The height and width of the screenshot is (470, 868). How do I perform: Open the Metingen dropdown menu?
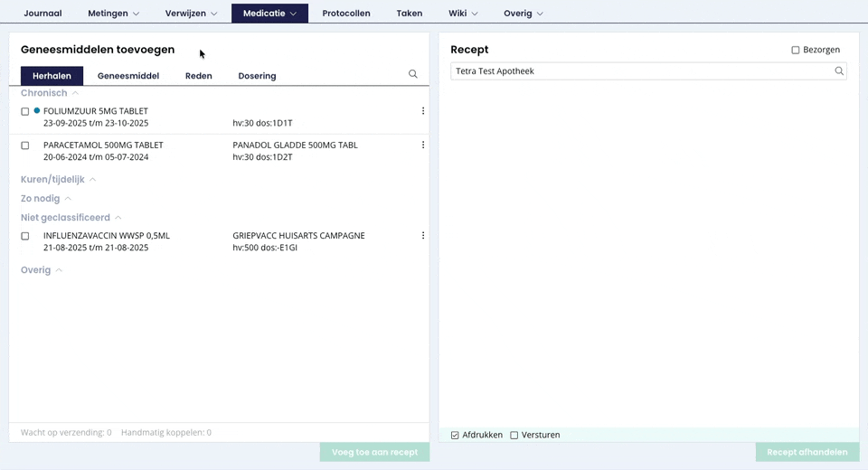point(113,14)
